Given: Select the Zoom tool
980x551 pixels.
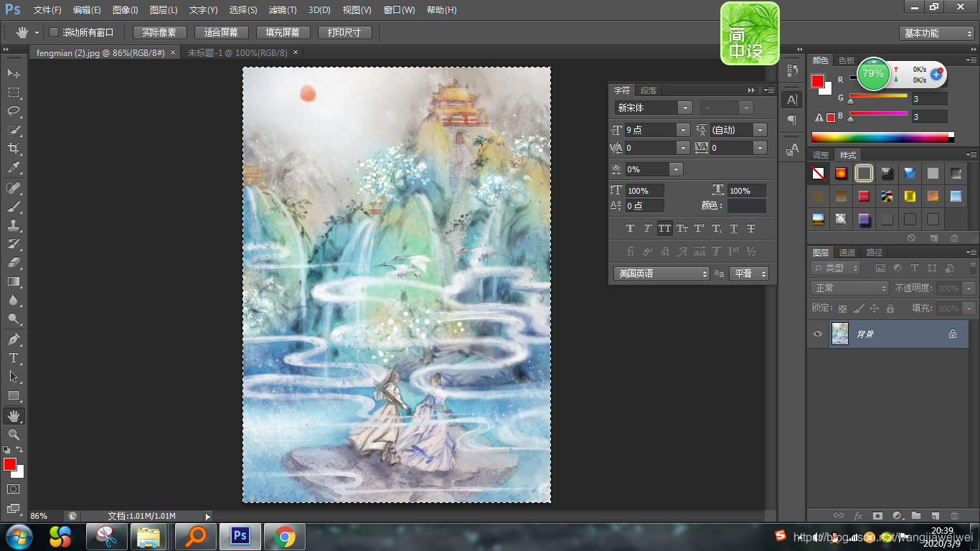Looking at the screenshot, I should (14, 434).
